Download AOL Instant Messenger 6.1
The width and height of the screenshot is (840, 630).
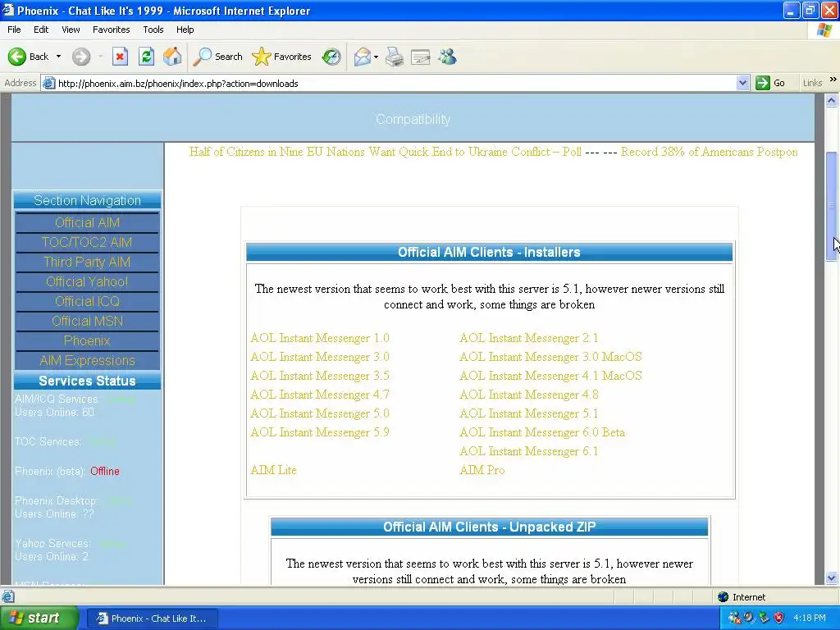[529, 451]
